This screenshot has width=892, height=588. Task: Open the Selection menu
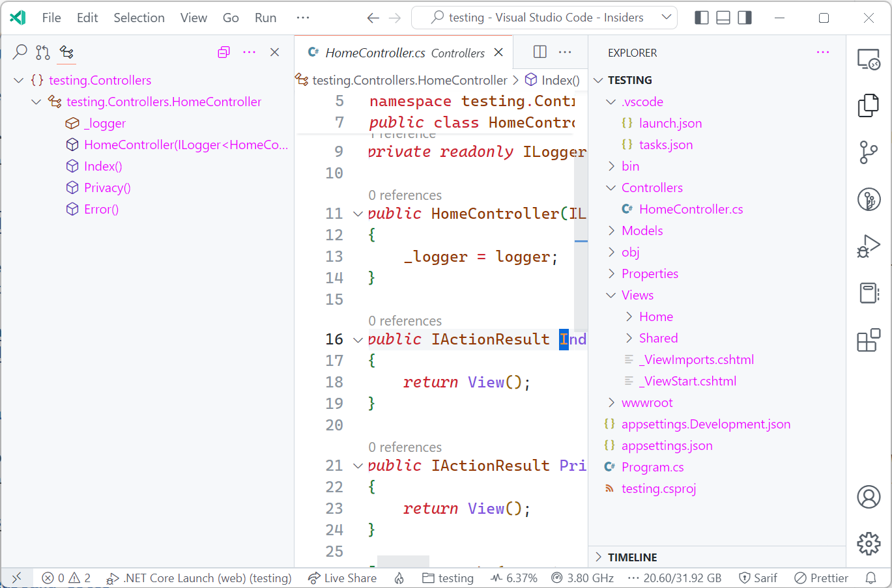[139, 18]
